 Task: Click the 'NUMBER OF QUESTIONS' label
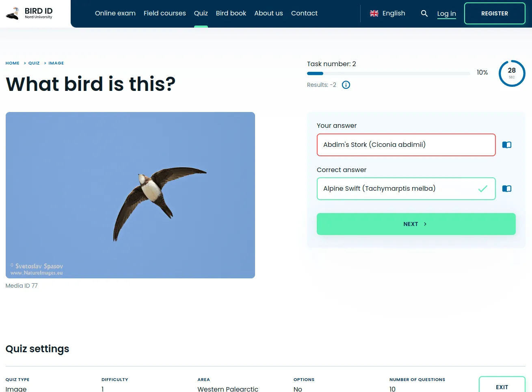click(417, 380)
